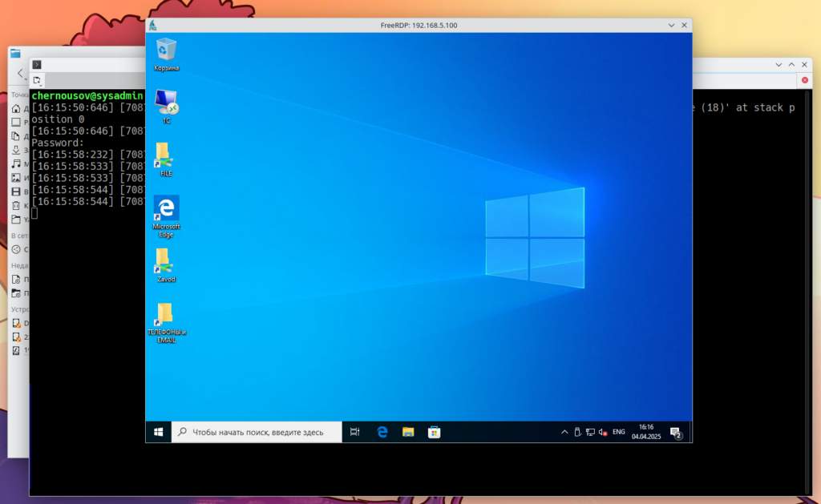821x504 pixels.
Task: Close the terminal tab with red X
Action: (804, 80)
